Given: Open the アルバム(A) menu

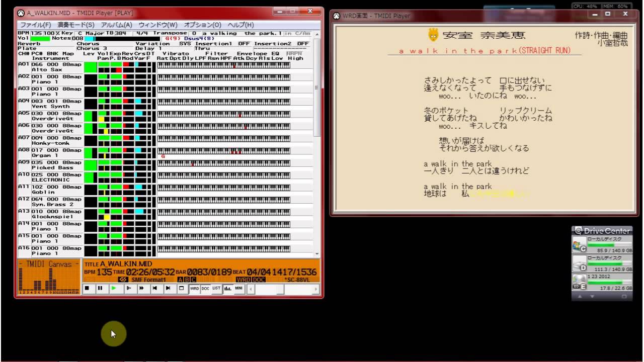Looking at the screenshot, I should click(116, 25).
